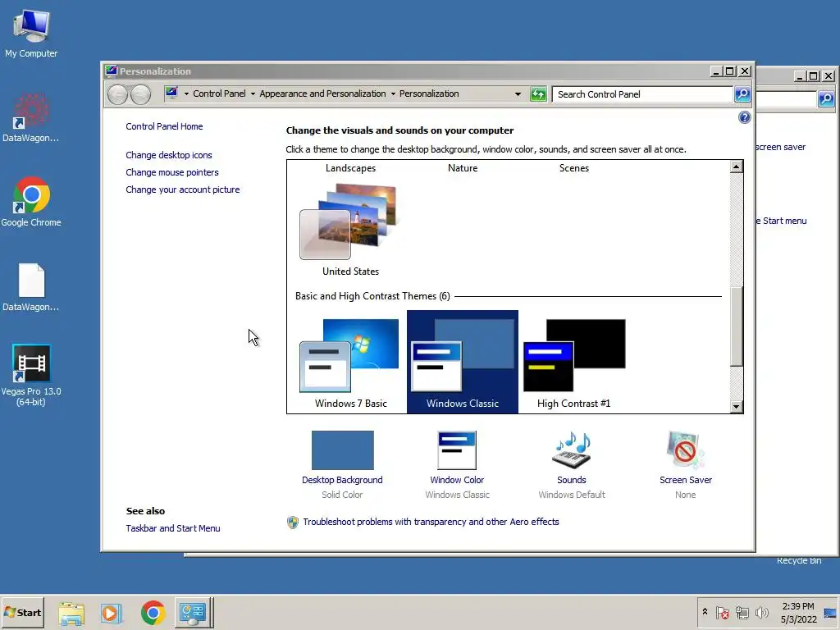The width and height of the screenshot is (840, 630).
Task: Click the Screen Saver text link
Action: [686, 480]
